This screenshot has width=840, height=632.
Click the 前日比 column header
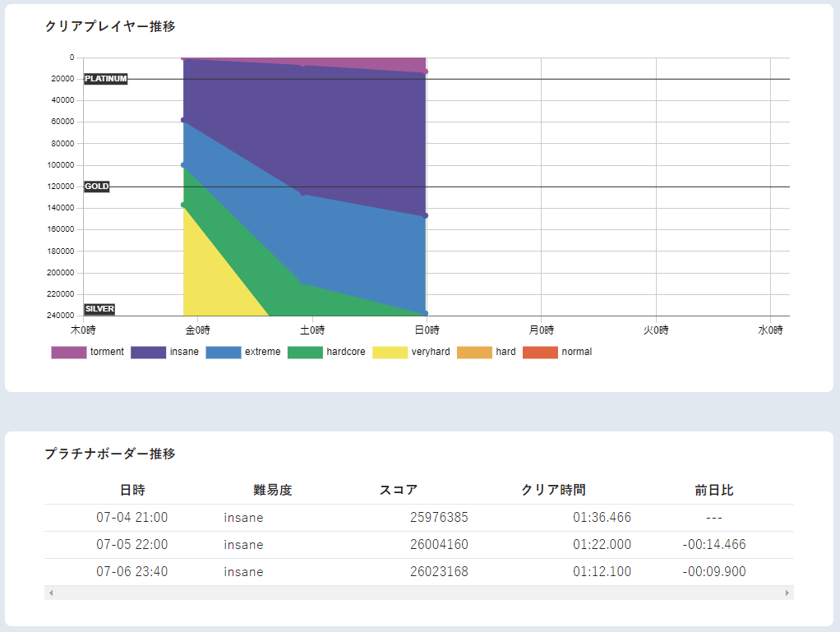713,491
